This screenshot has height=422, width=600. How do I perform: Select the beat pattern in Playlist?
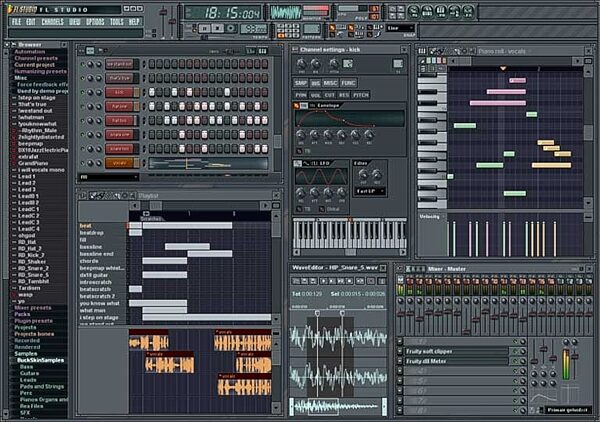point(86,226)
